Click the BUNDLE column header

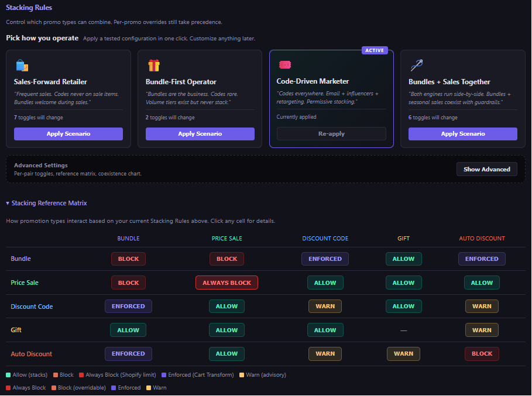[x=128, y=238]
